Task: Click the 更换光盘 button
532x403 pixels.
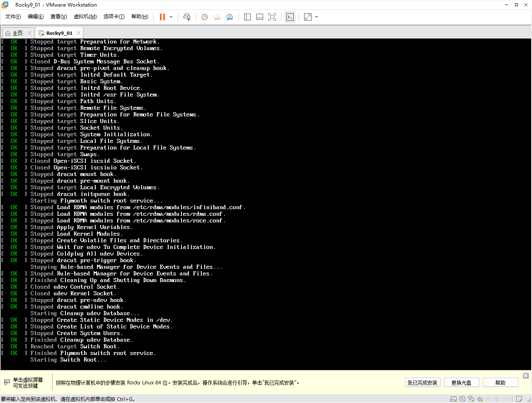Action: (x=462, y=382)
